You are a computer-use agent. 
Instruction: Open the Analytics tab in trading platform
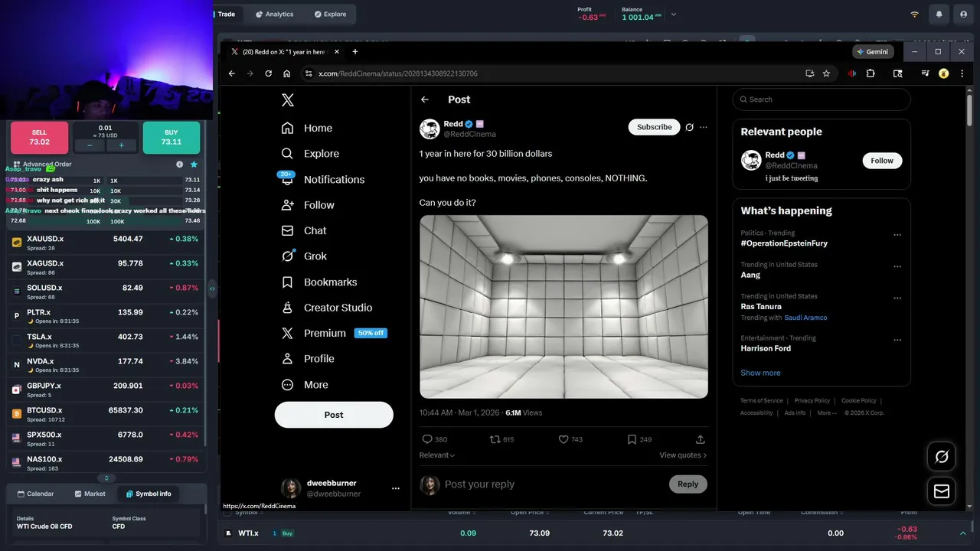[x=274, y=14]
